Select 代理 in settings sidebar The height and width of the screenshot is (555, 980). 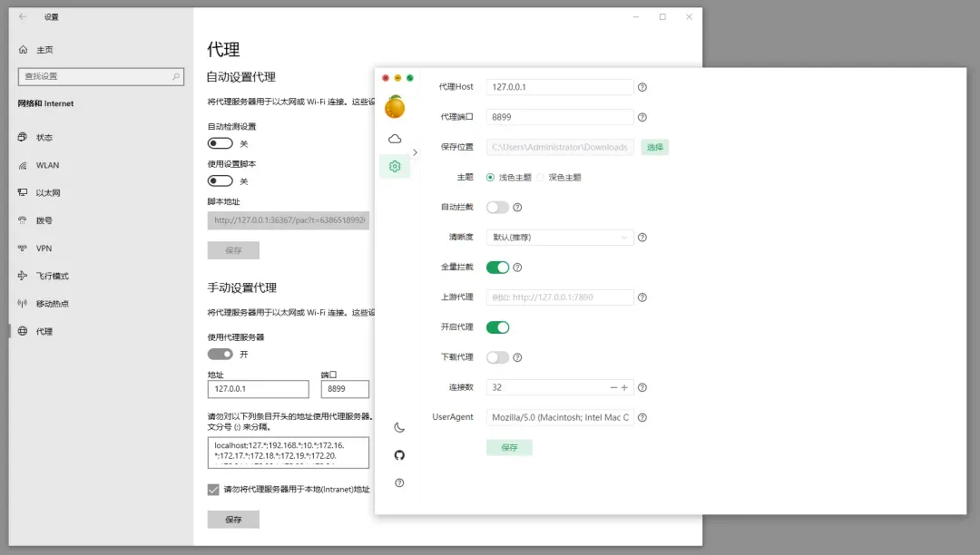click(x=100, y=332)
